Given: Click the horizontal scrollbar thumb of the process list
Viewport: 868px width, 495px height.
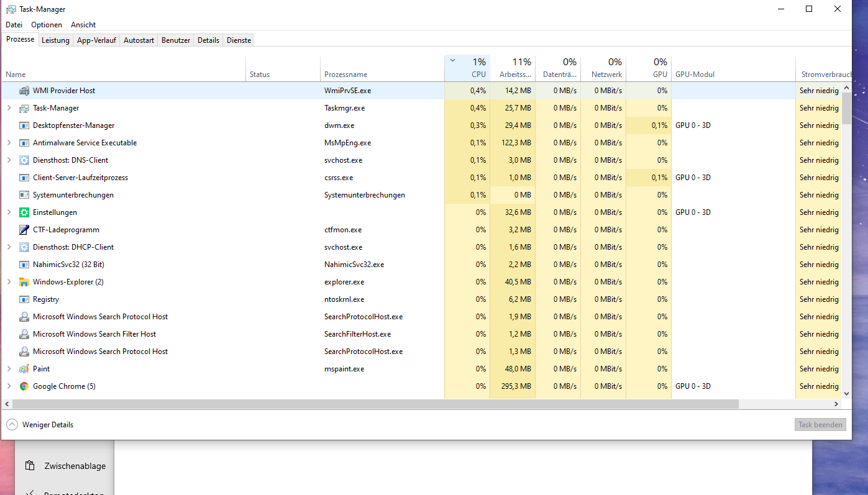Looking at the screenshot, I should pyautogui.click(x=375, y=404).
